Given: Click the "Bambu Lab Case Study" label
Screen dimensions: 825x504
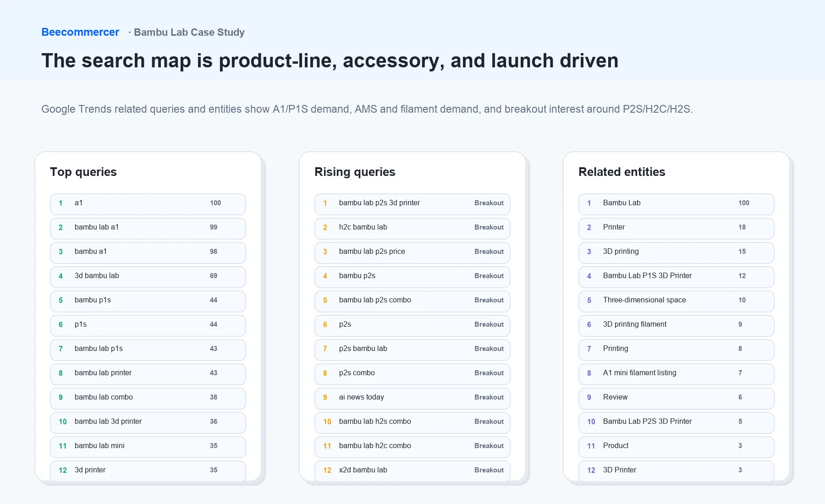Looking at the screenshot, I should tap(189, 32).
